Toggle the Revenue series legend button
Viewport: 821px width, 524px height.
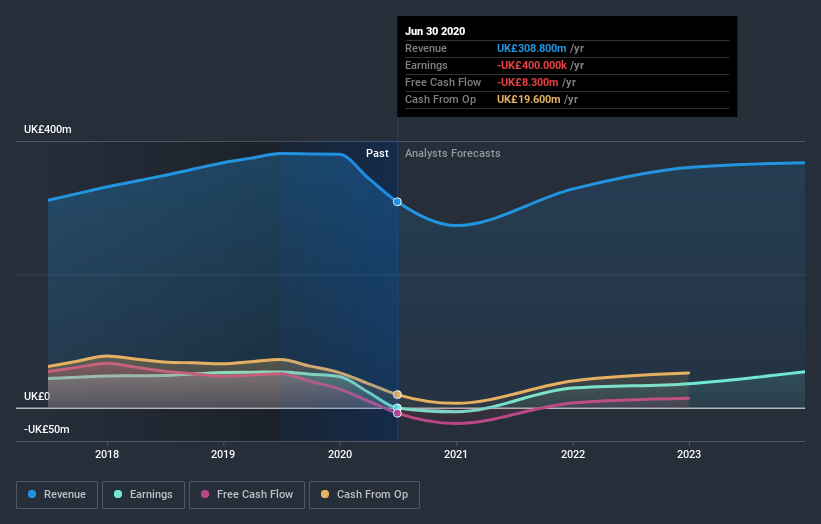57,495
